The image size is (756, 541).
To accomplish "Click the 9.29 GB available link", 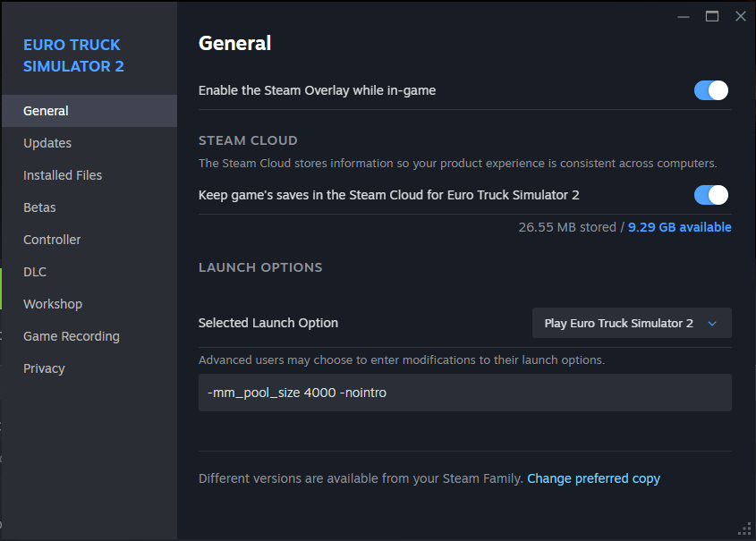I will tap(680, 227).
